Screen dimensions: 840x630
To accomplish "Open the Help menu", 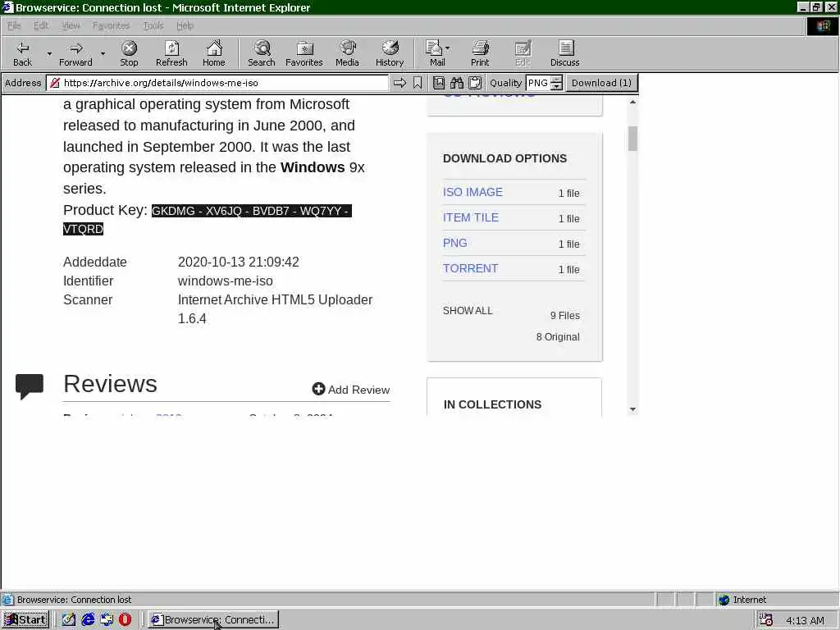I will (185, 25).
